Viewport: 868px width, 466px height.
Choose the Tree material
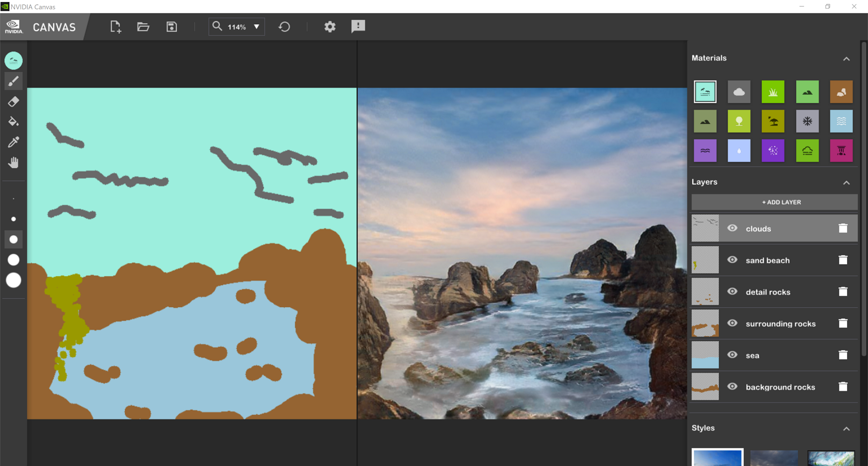tap(739, 121)
